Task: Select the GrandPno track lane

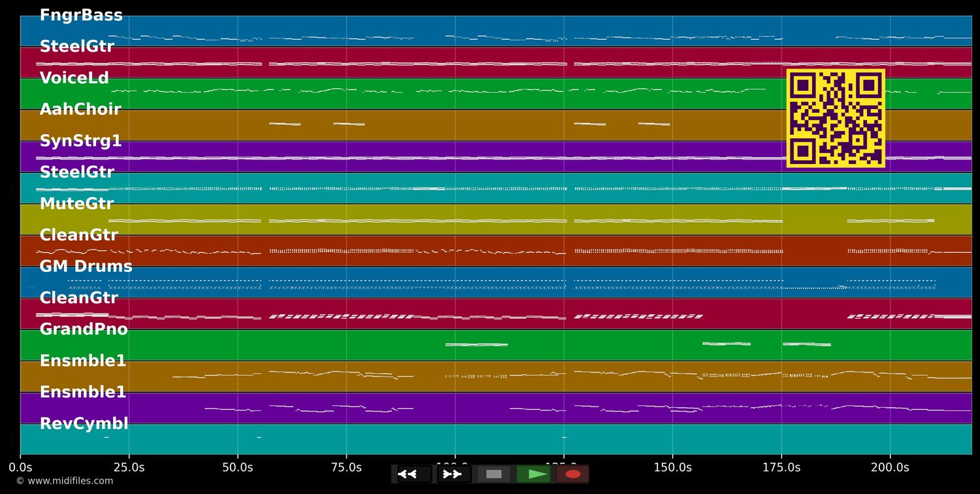Action: point(84,329)
